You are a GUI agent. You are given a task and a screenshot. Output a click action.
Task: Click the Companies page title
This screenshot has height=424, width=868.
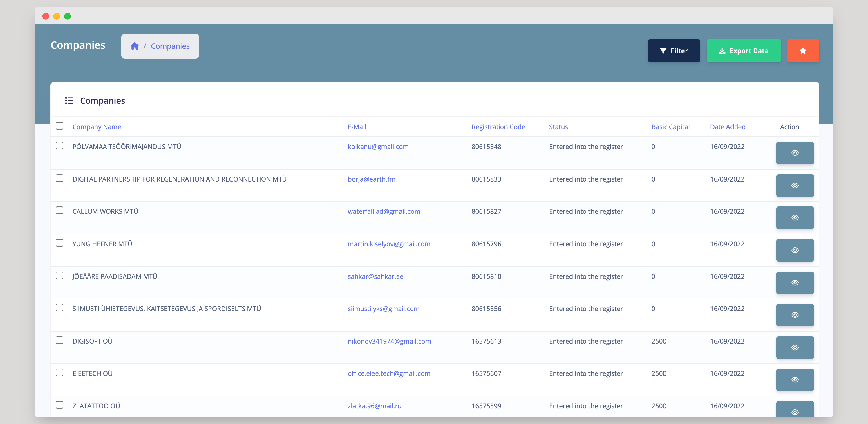coord(78,45)
